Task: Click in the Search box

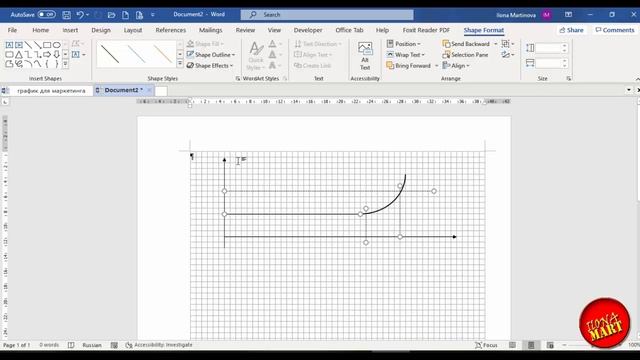Action: click(x=327, y=15)
